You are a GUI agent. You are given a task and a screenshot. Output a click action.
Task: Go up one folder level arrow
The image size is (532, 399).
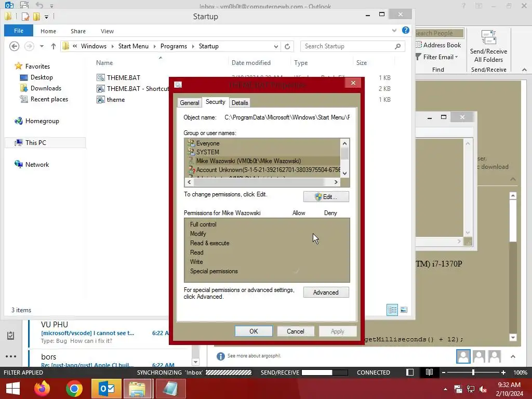point(54,46)
